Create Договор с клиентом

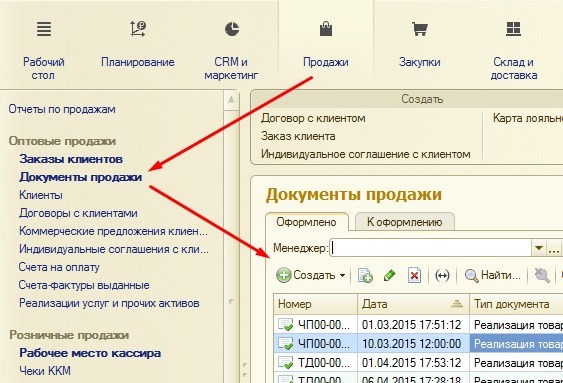pyautogui.click(x=313, y=118)
